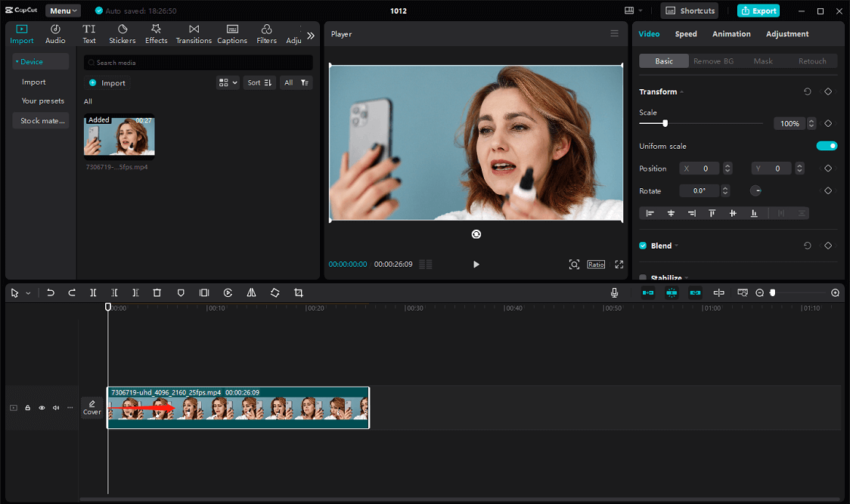Viewport: 850px width, 504px height.
Task: Open the Stickers panel
Action: pos(123,34)
